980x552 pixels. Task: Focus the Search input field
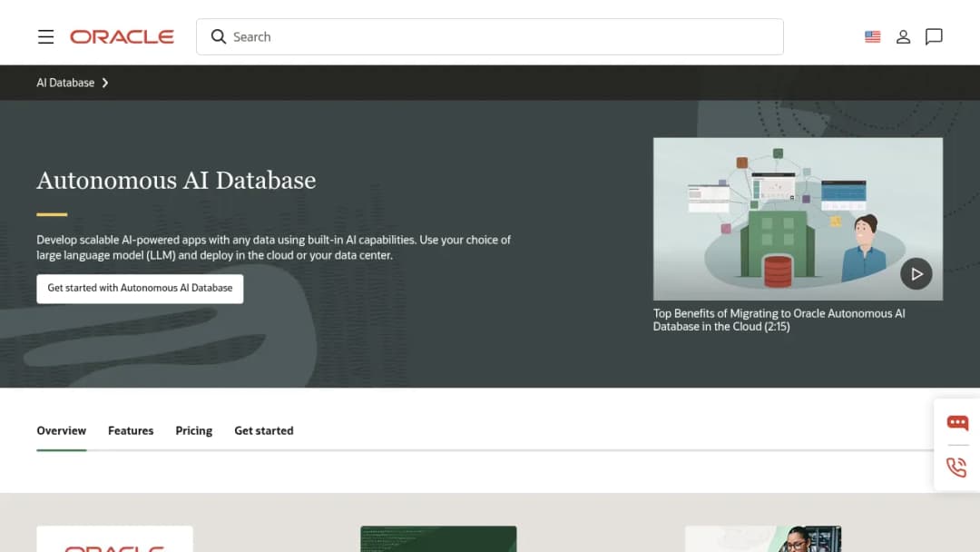(489, 37)
